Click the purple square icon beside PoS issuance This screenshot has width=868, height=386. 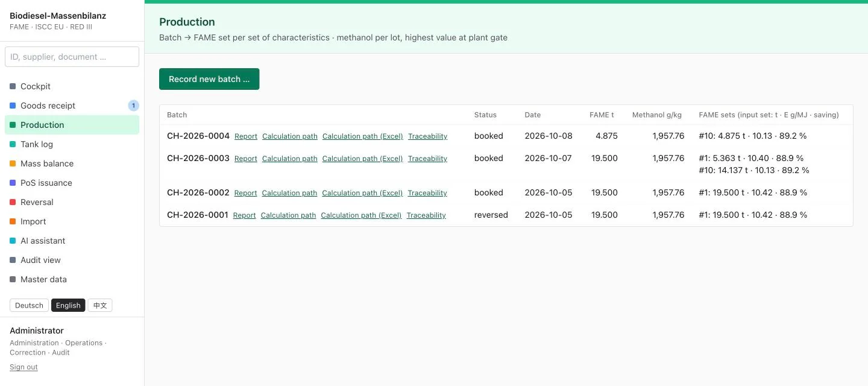[x=13, y=183]
